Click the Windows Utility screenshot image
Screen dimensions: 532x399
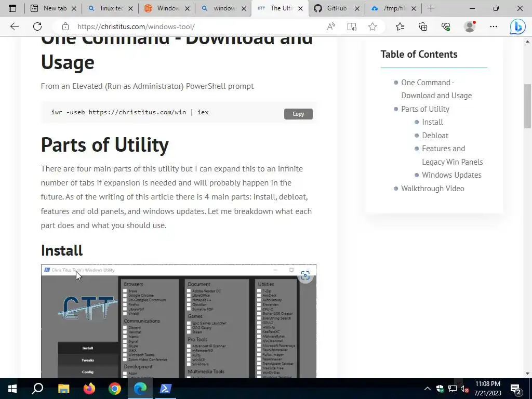(x=179, y=321)
